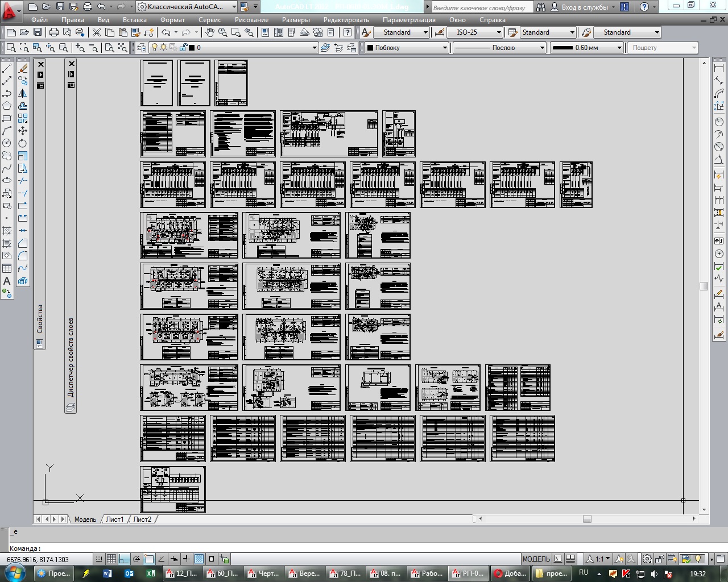The width and height of the screenshot is (728, 582).
Task: Toggle Grid Display in status bar
Action: click(x=111, y=559)
